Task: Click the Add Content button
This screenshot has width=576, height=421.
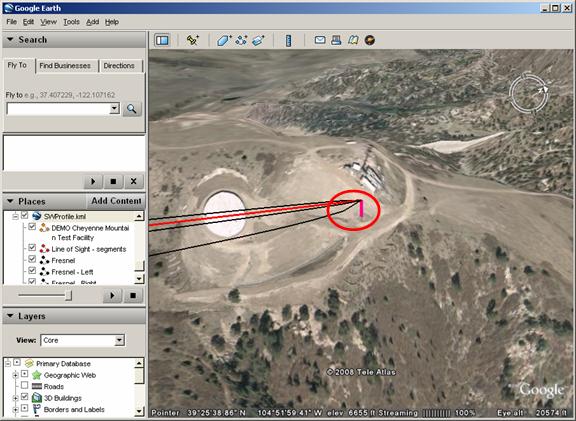Action: (x=116, y=201)
